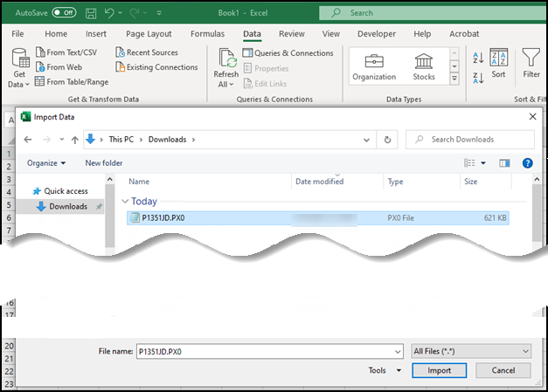Click From Text/CSV icon
548x392 pixels.
(x=40, y=52)
